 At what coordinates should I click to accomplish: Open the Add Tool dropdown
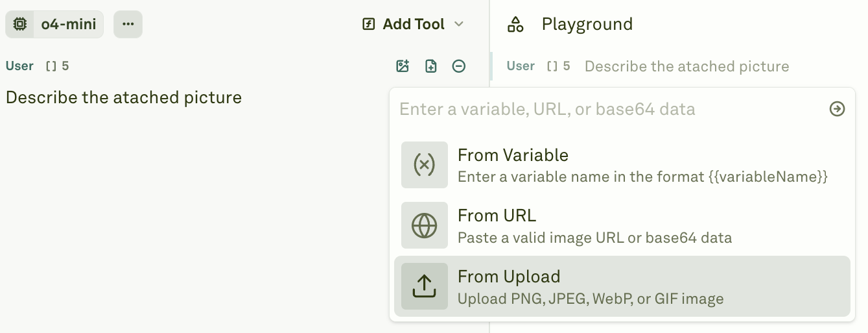(413, 24)
